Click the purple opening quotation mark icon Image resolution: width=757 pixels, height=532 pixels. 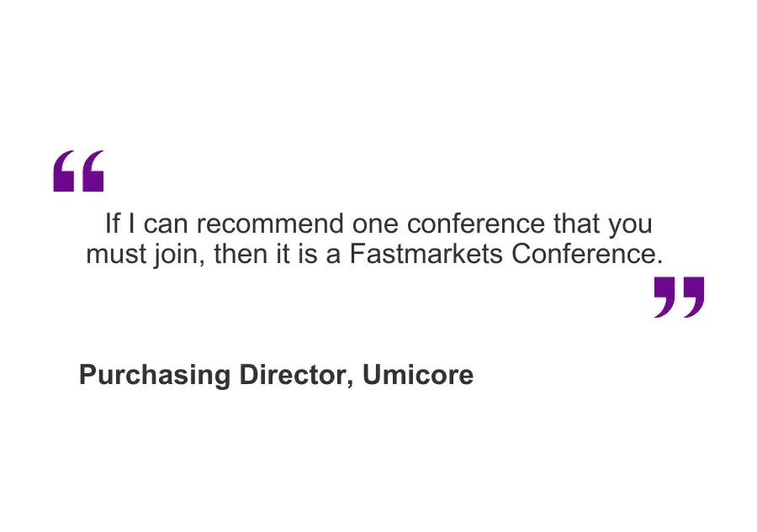coord(78,171)
